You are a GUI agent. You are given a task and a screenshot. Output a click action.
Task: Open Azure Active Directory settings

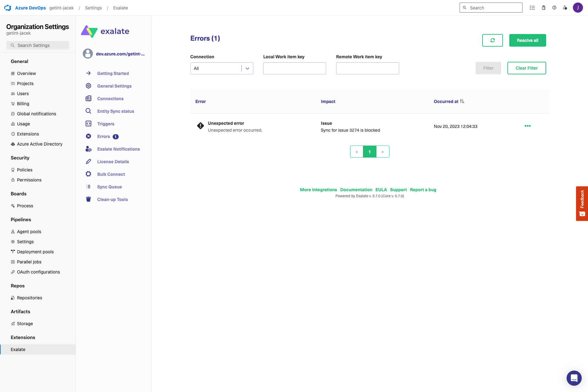[40, 144]
